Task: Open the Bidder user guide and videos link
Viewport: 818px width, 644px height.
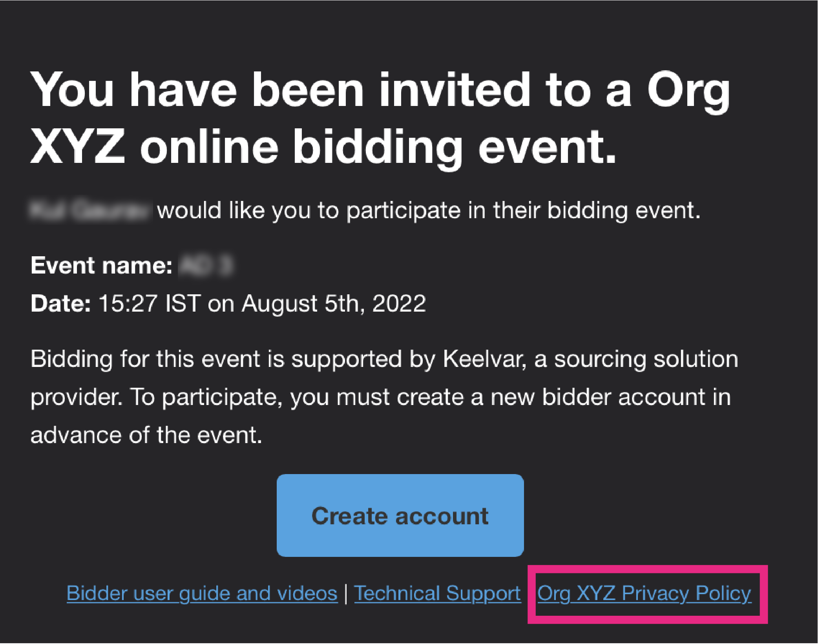Action: point(202,593)
